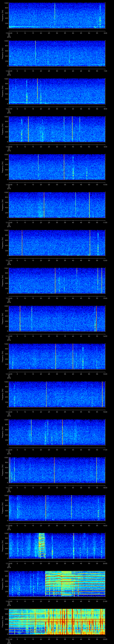The width and height of the screenshot is (114, 644).
Task: Click the 18:00 end time label
Action: (x=105, y=487)
